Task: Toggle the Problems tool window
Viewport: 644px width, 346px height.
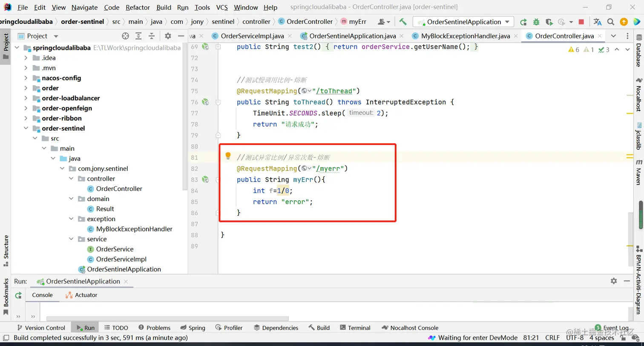Action: [154, 328]
